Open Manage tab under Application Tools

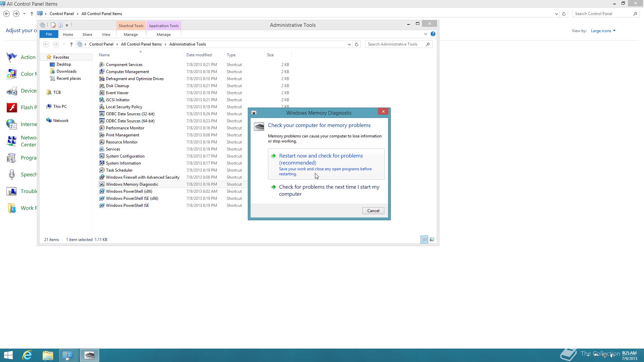163,35
